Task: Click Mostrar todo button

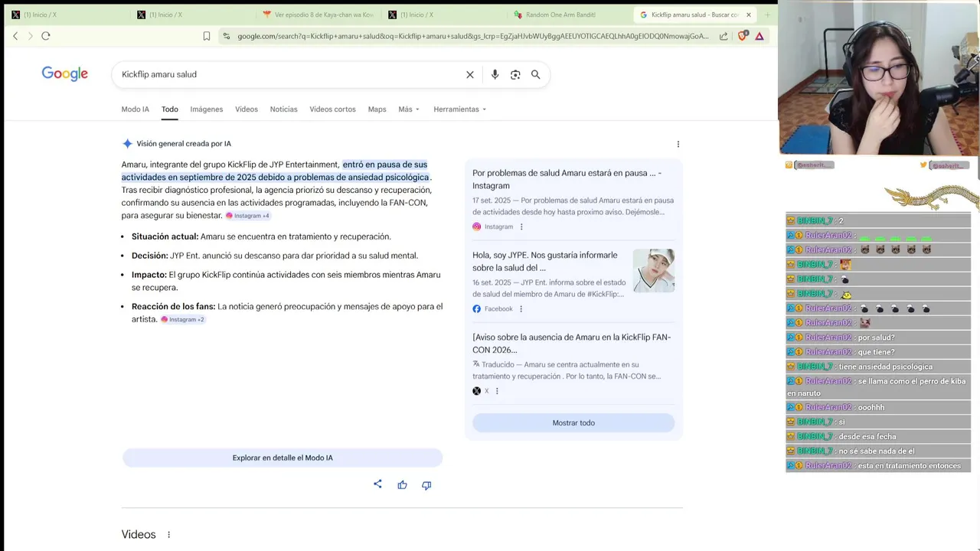Action: (573, 422)
